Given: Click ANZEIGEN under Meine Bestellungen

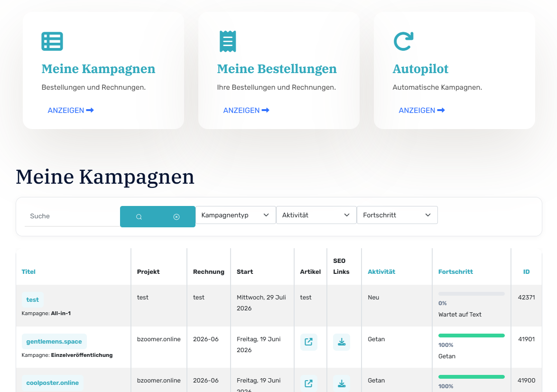Looking at the screenshot, I should 246,111.
